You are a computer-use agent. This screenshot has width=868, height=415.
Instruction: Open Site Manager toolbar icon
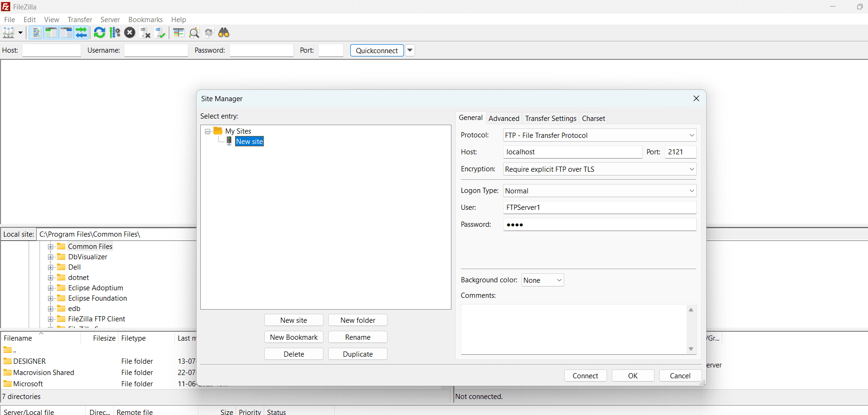click(x=8, y=32)
